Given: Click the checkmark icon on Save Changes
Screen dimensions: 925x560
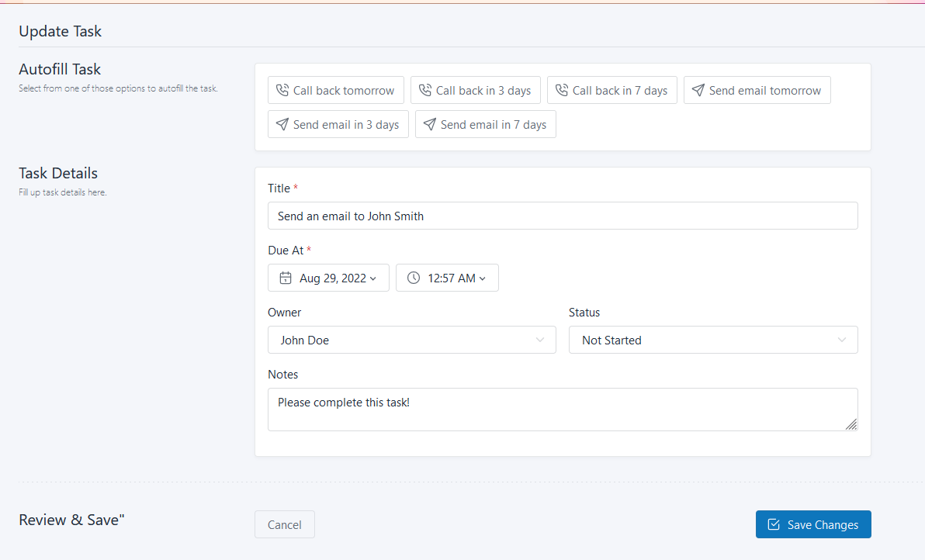Looking at the screenshot, I should coord(773,524).
